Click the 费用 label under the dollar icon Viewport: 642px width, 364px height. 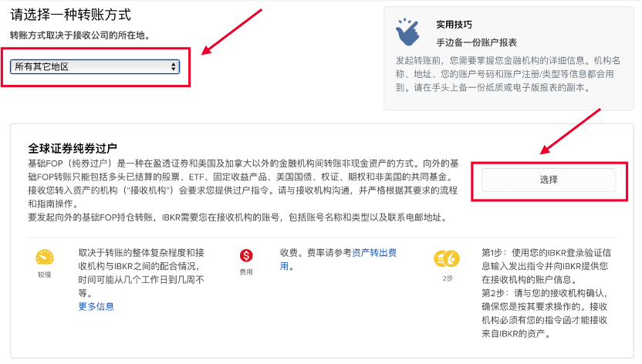coord(246,272)
